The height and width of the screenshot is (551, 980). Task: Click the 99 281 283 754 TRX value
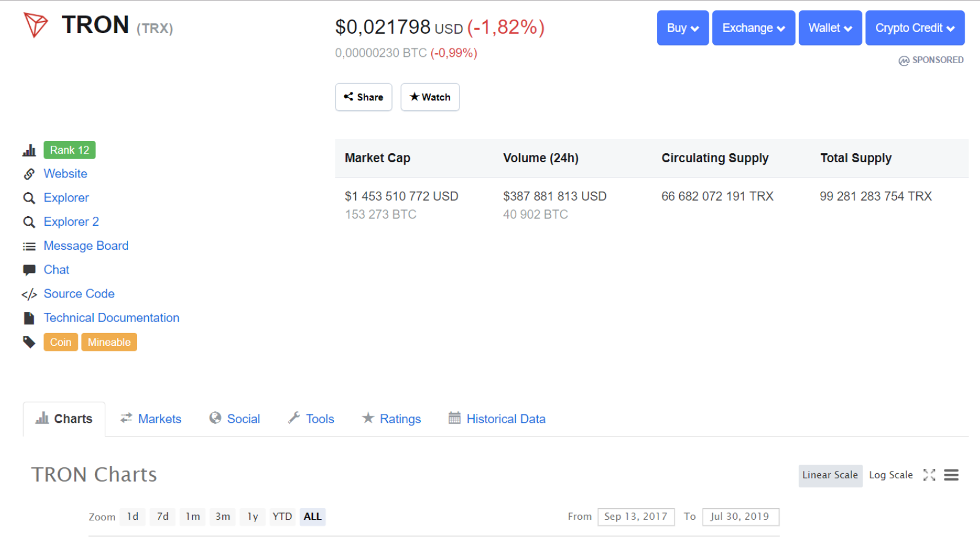pos(876,197)
